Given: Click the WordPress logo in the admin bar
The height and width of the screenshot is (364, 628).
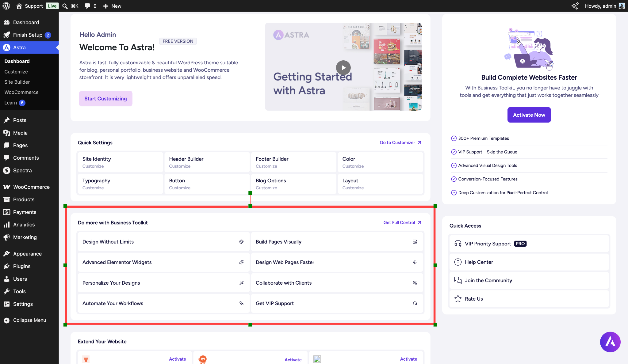Looking at the screenshot, I should pos(6,6).
